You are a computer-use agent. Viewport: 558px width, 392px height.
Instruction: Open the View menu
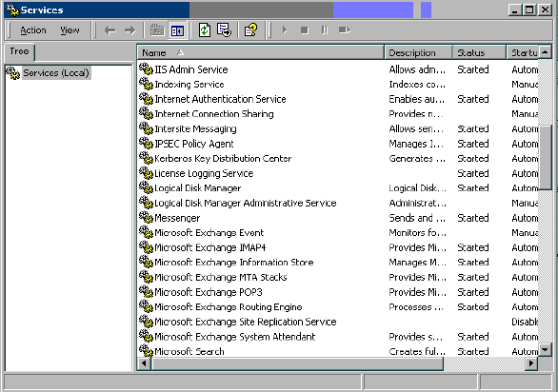tap(70, 30)
